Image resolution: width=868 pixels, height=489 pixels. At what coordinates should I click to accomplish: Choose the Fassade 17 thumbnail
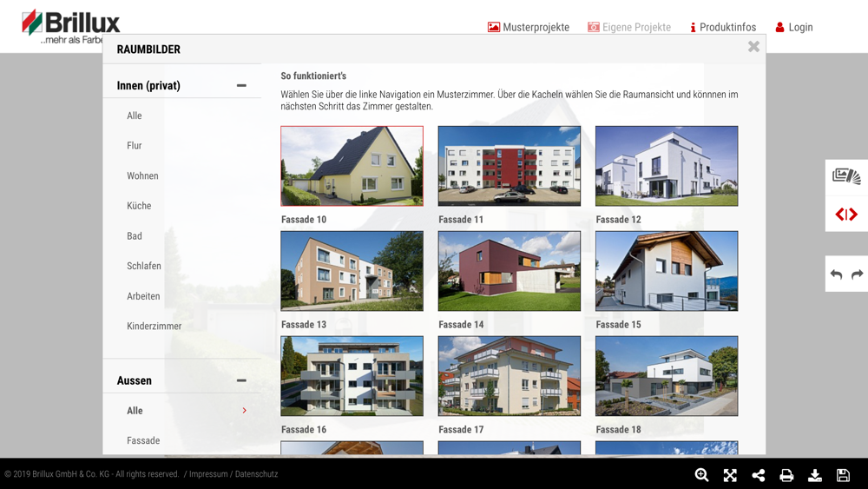tap(510, 376)
